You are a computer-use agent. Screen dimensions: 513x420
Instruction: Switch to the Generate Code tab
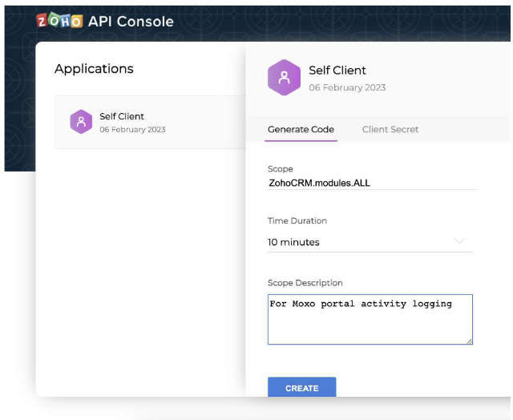tap(301, 130)
